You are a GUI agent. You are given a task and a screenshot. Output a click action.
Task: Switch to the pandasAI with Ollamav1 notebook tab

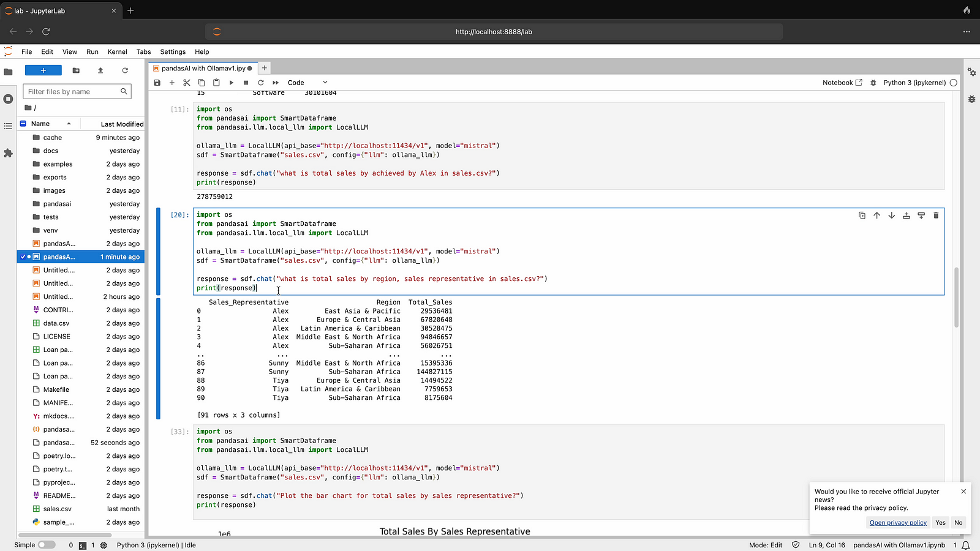(203, 69)
